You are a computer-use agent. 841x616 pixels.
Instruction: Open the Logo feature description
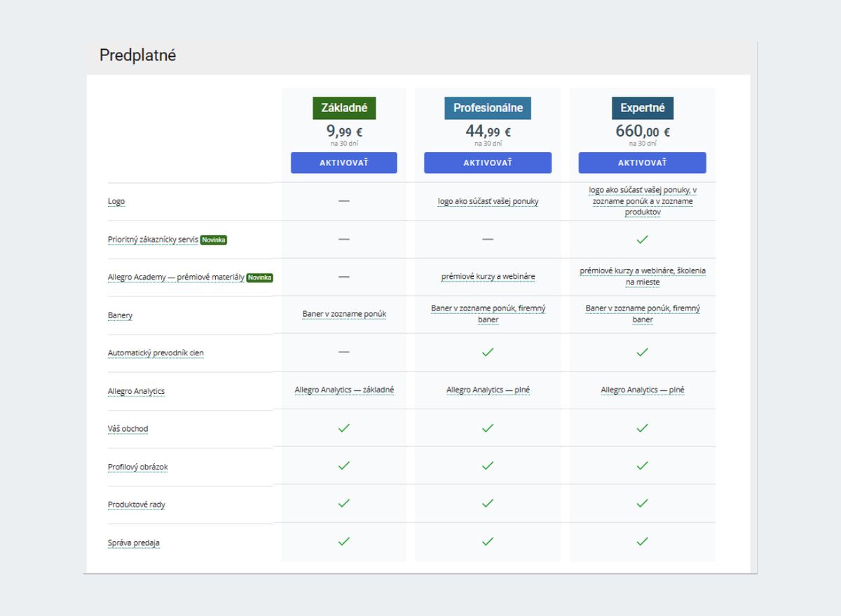[116, 201]
